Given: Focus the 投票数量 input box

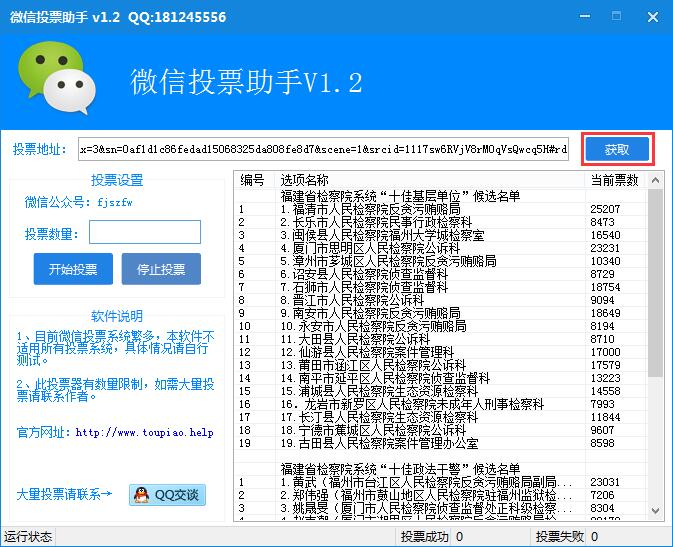Looking at the screenshot, I should pos(145,233).
